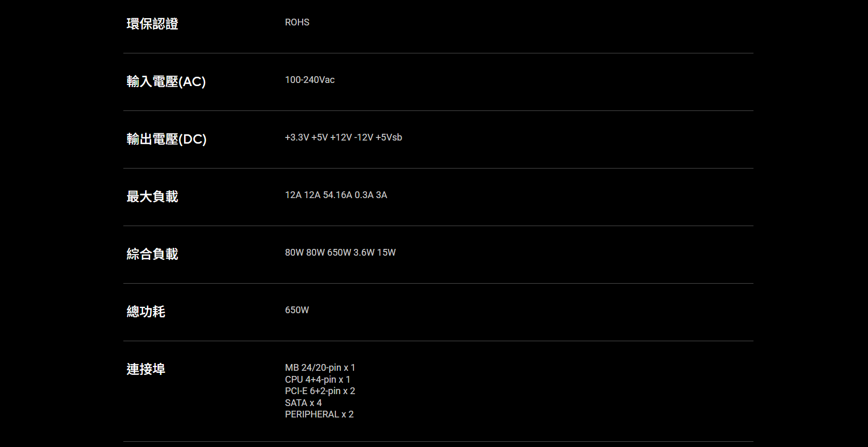Screen dimensions: 868x447
Task: Click the PERIPHERAL x 2 connector line
Action: (x=319, y=414)
